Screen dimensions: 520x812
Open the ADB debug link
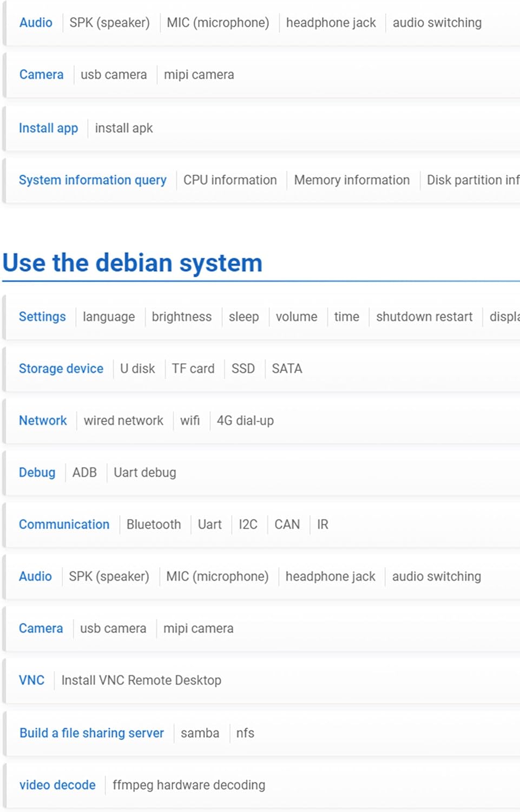click(84, 473)
